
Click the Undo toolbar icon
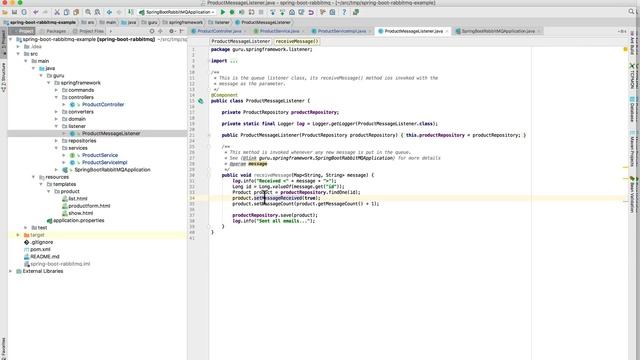tap(36, 12)
